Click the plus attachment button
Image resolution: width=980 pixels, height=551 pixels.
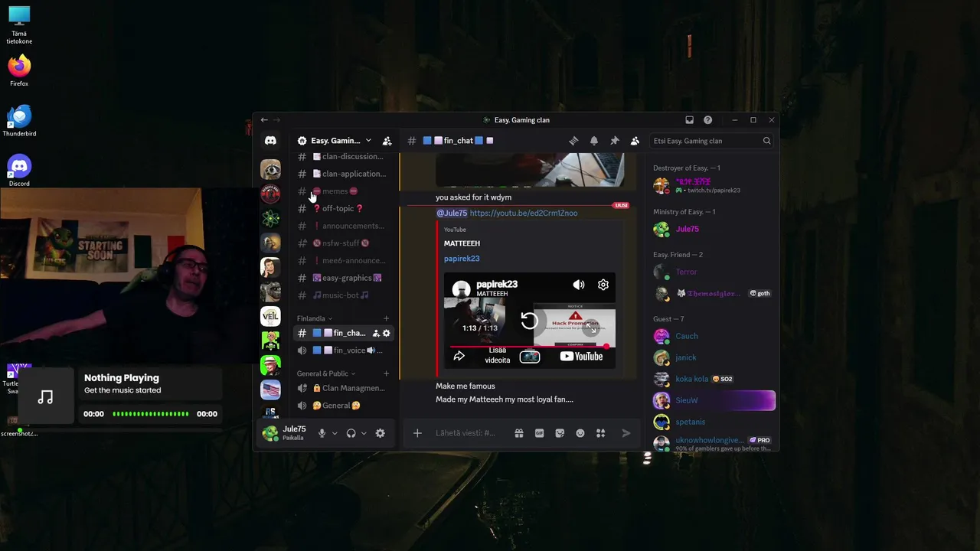(x=417, y=433)
